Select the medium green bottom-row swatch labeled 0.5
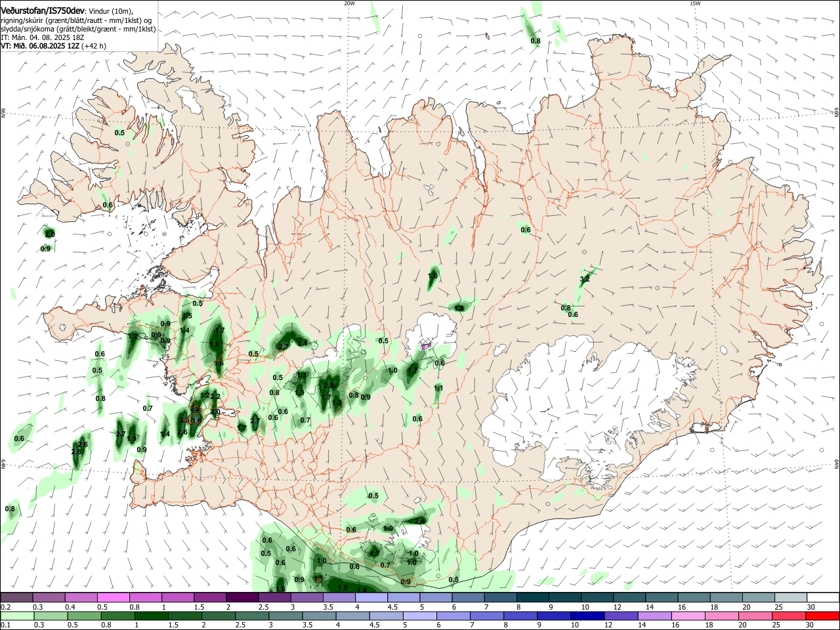Viewport: 840px width, 630px height. [x=85, y=616]
